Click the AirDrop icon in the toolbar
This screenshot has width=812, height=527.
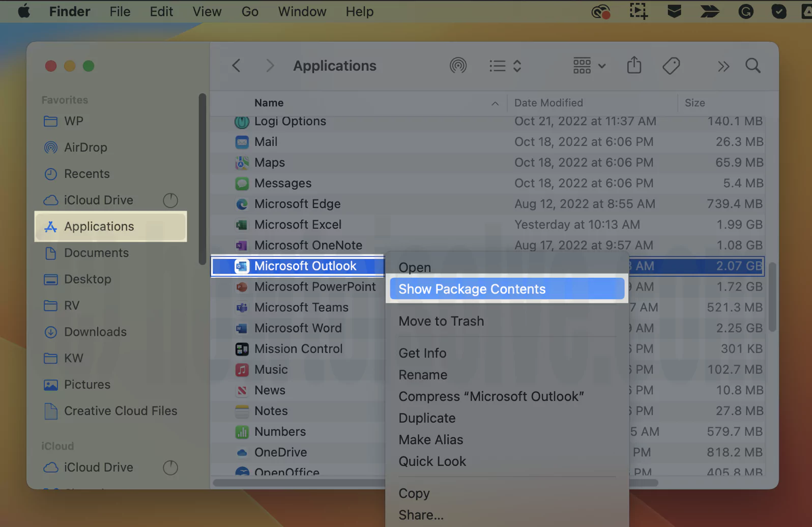point(458,66)
